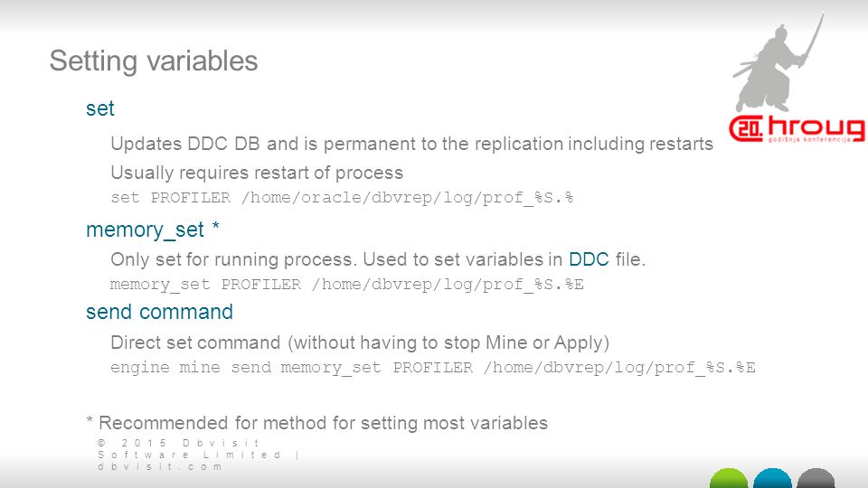The height and width of the screenshot is (488, 868).
Task: Click the 'set' heading
Action: coord(100,108)
